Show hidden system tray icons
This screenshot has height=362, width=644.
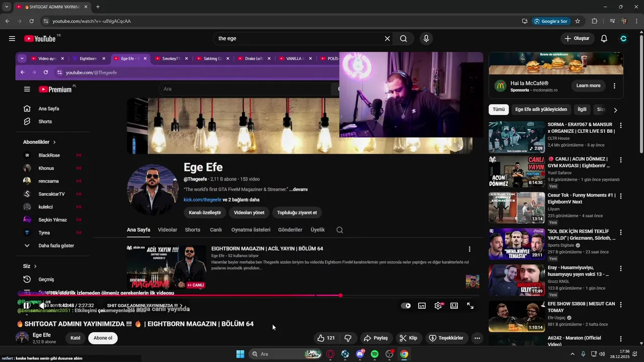(x=572, y=354)
